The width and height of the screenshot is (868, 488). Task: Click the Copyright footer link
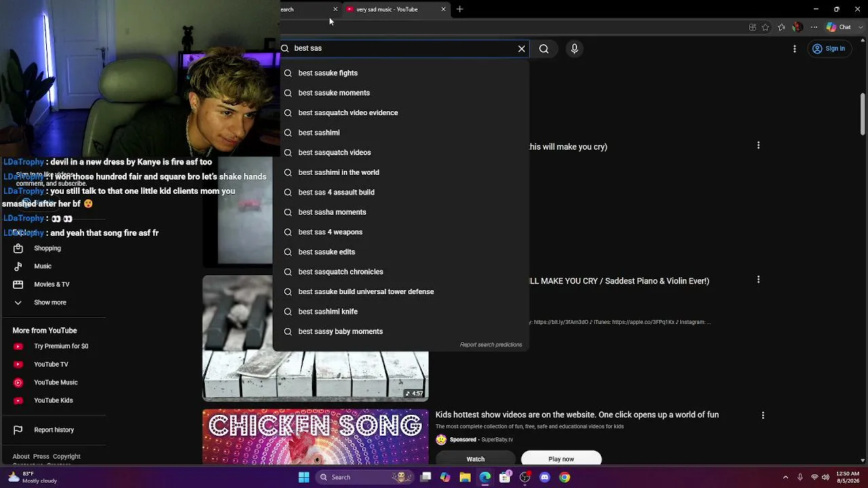click(x=66, y=457)
